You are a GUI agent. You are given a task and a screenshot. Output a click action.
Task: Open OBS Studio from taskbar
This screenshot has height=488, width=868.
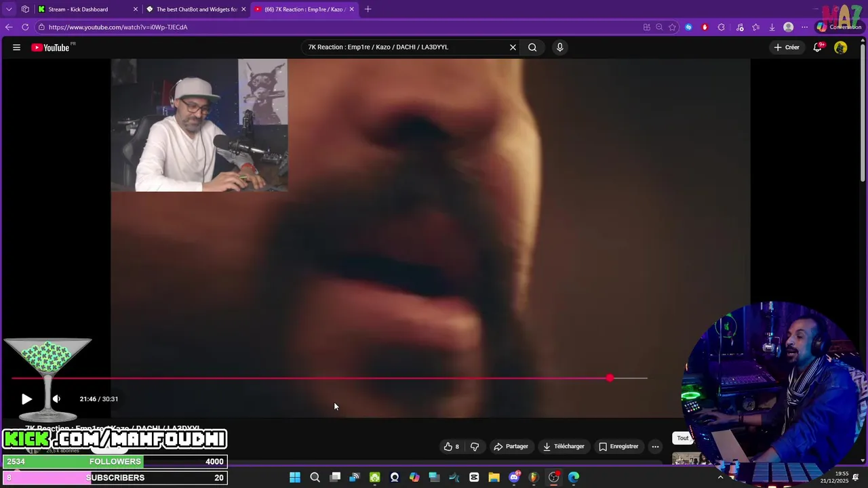(554, 477)
